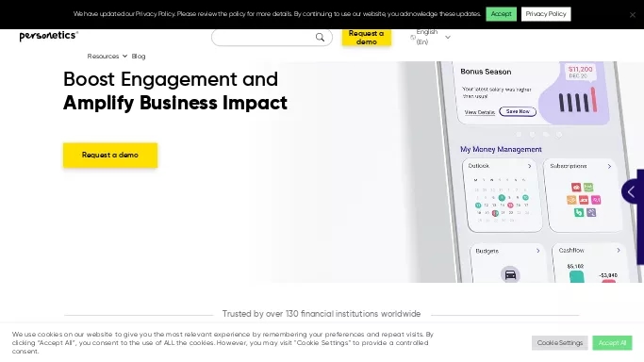Click the My Money Management heading
Viewport: 644px width, 362px height.
tap(501, 149)
